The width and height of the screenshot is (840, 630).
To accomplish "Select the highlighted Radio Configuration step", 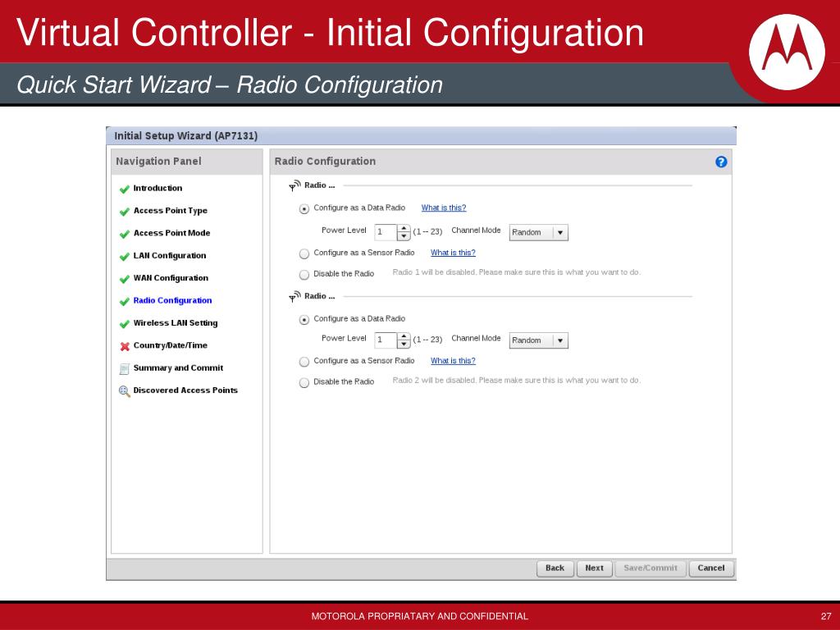I will (x=172, y=300).
